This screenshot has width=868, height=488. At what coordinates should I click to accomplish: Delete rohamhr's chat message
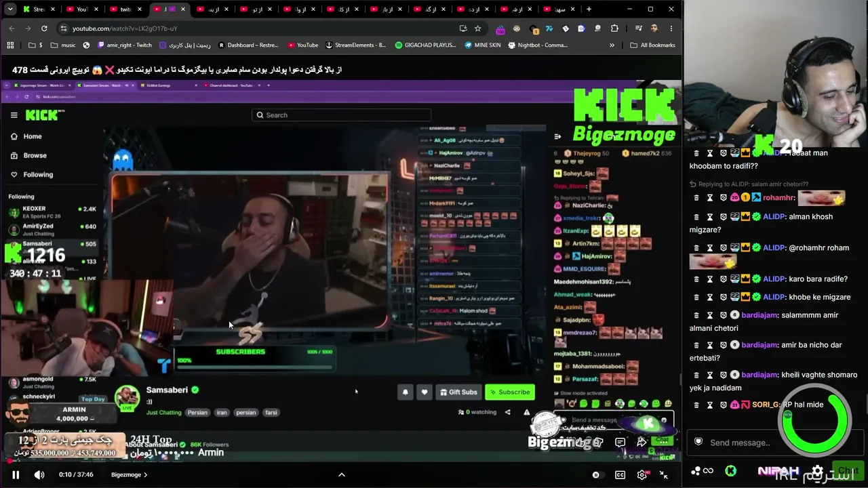click(x=696, y=198)
